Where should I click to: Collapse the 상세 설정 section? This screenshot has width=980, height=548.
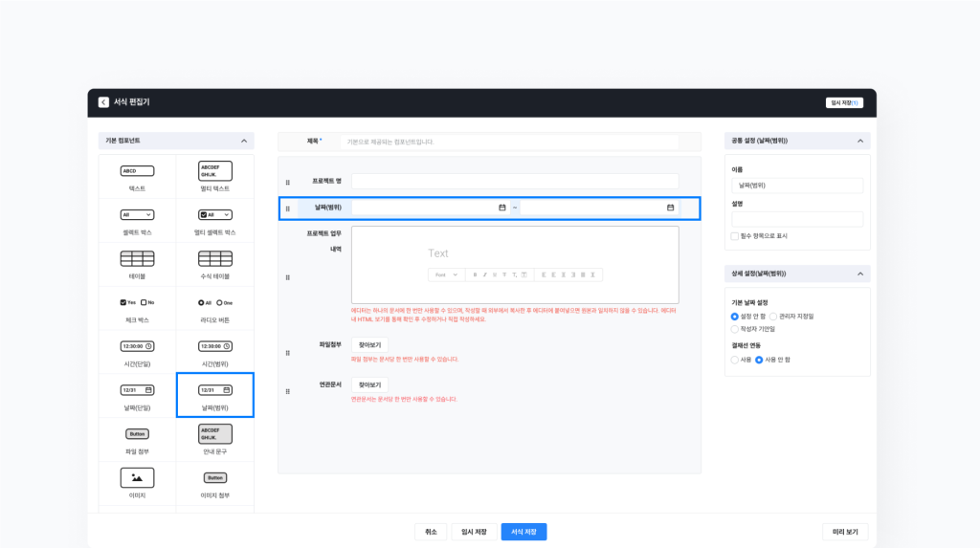click(859, 274)
